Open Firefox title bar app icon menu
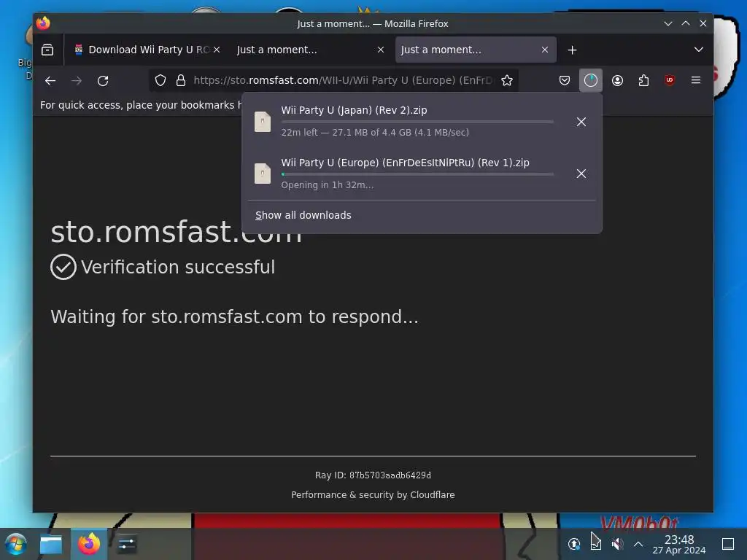Screen dimensions: 747x560 pyautogui.click(x=43, y=23)
